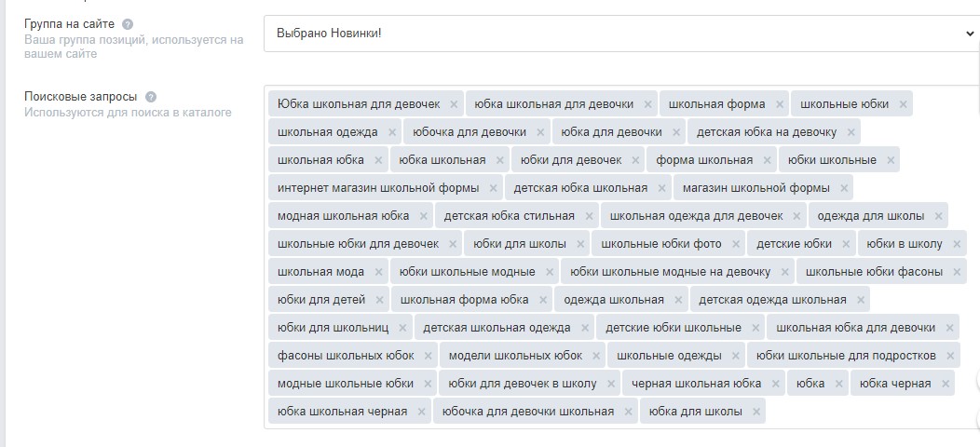The width and height of the screenshot is (980, 447).
Task: Click 'Поисковые запросы' field label
Action: [81, 97]
